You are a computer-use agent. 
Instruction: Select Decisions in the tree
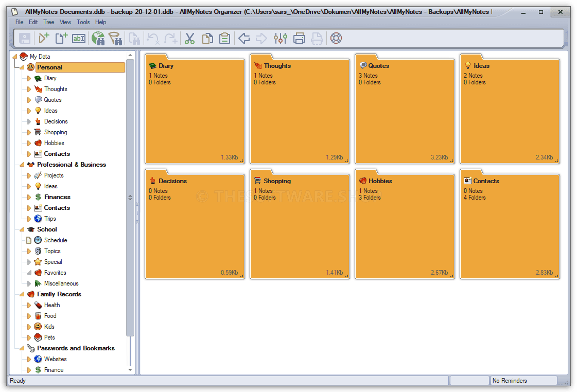(x=56, y=121)
